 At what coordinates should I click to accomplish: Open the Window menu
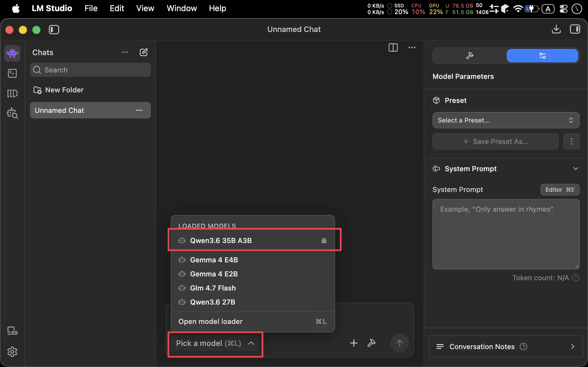click(x=182, y=8)
